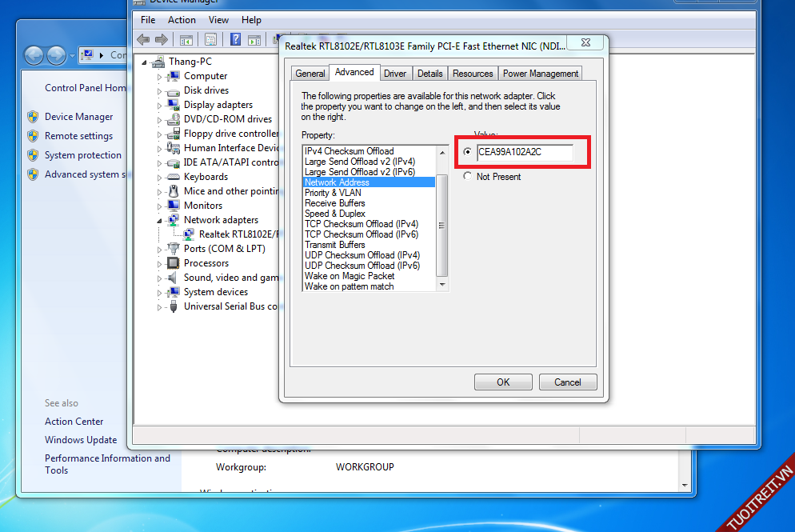795x532 pixels.
Task: Select Speed & Duplex in Property list
Action: pos(334,214)
